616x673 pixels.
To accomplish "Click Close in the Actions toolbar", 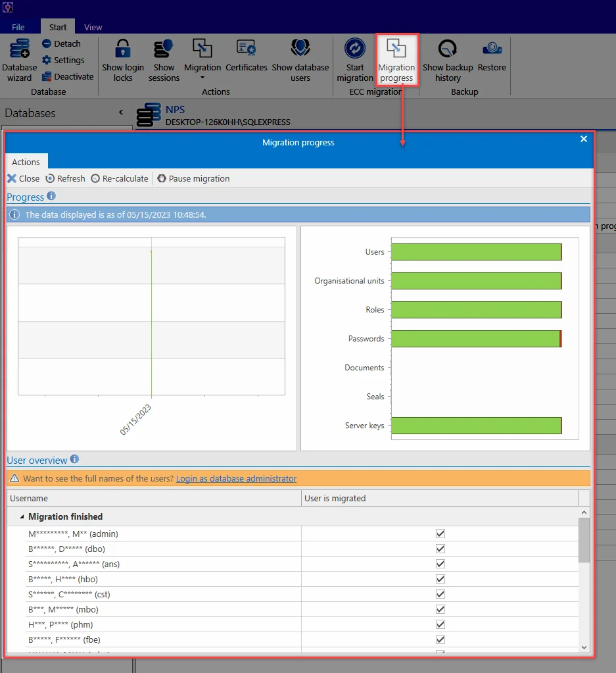I will (x=24, y=178).
